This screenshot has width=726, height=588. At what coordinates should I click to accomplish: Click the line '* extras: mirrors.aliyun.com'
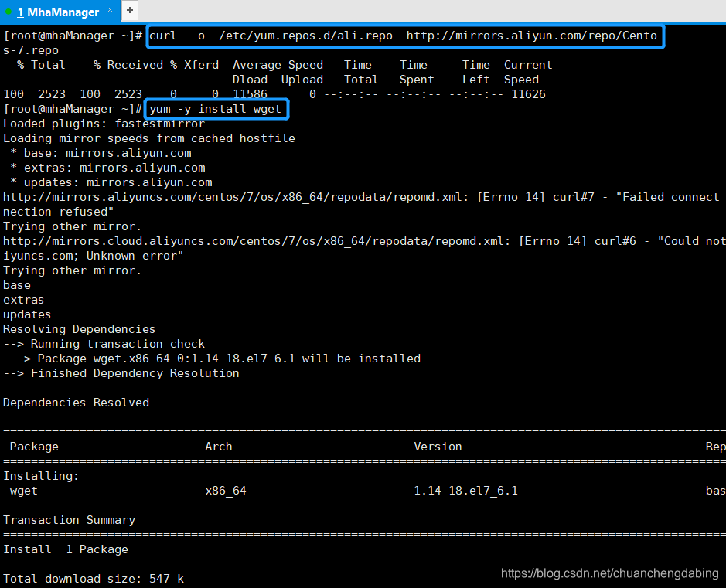pyautogui.click(x=107, y=168)
